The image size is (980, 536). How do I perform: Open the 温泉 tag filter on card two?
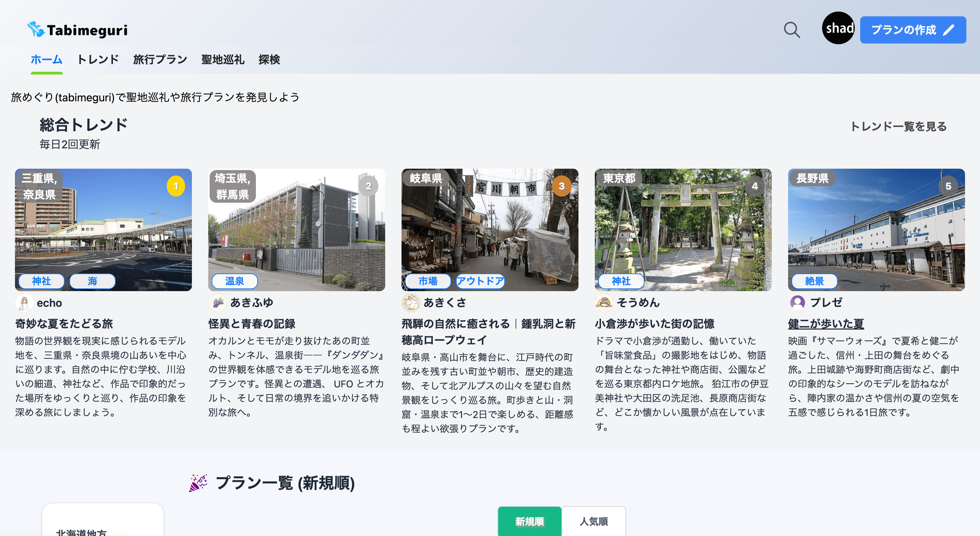235,281
